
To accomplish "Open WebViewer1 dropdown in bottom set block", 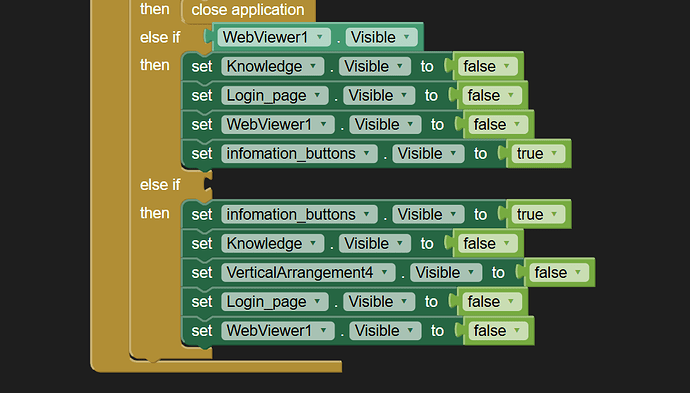I will tap(278, 331).
